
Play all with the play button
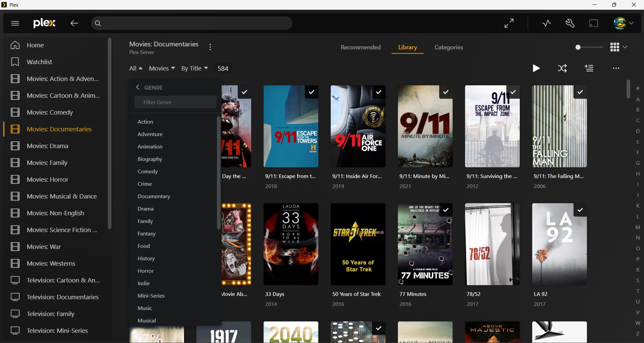click(536, 68)
